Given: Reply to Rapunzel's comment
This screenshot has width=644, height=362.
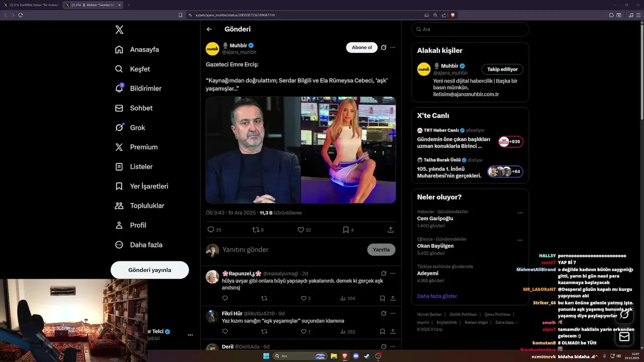Looking at the screenshot, I should pos(225,298).
